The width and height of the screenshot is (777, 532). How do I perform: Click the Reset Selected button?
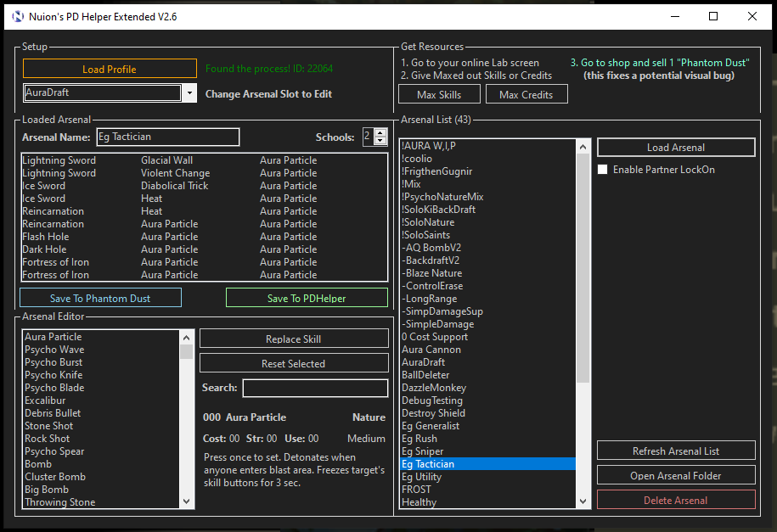point(294,363)
